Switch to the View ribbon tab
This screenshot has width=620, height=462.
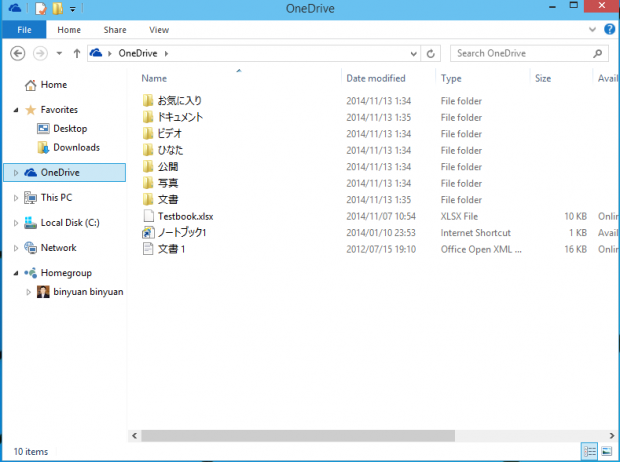coord(159,30)
